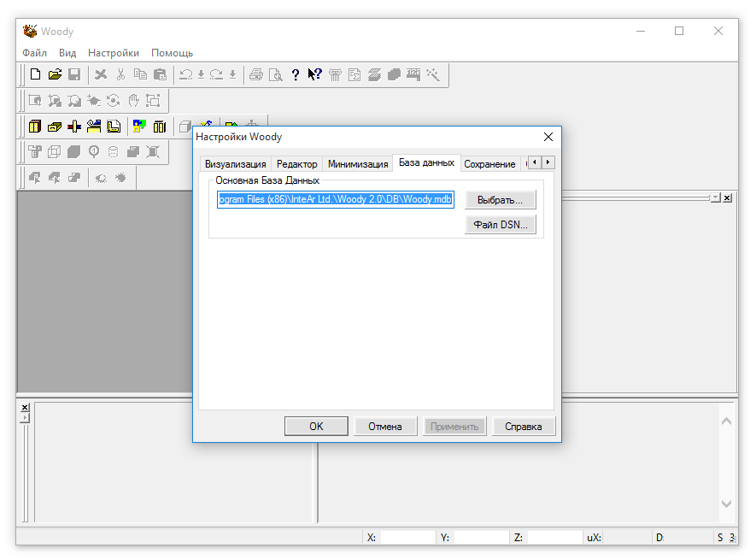756x560 pixels.
Task: Click the cylinder icon in fourth toolbar
Action: 113,152
